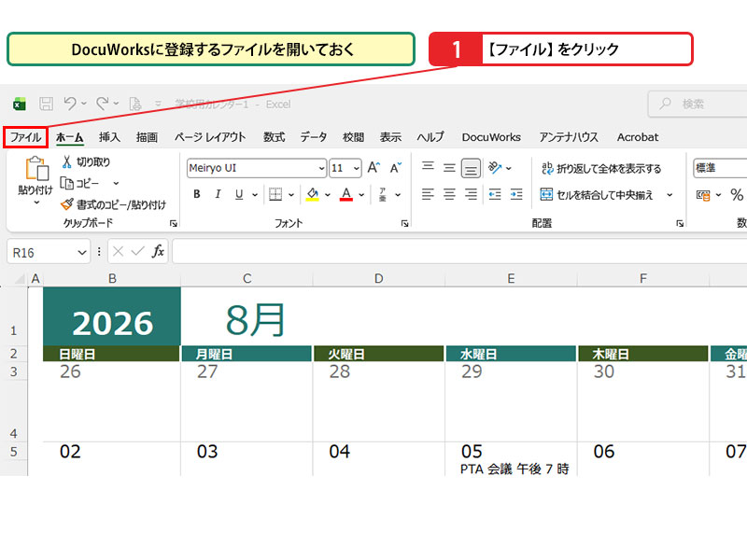Open the フォント dialog launcher

pyautogui.click(x=404, y=223)
